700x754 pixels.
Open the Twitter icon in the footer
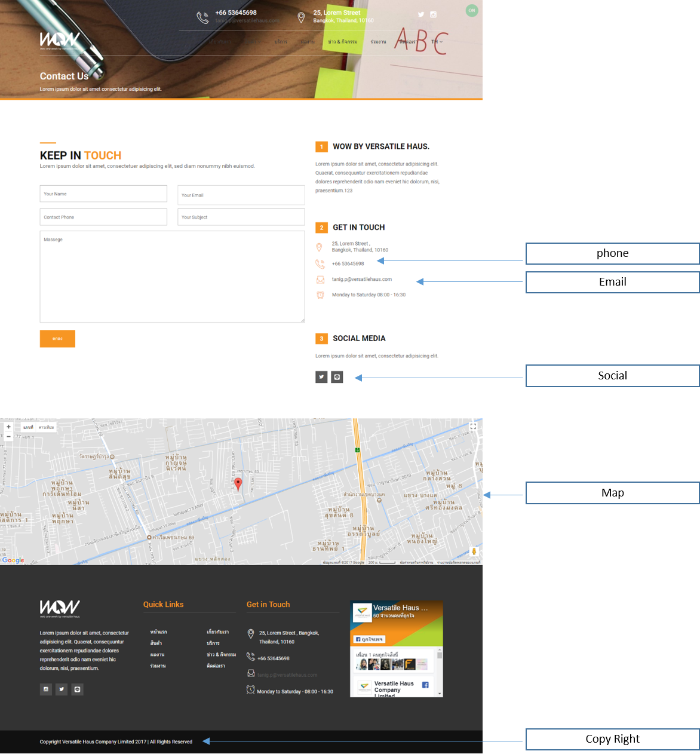[62, 689]
